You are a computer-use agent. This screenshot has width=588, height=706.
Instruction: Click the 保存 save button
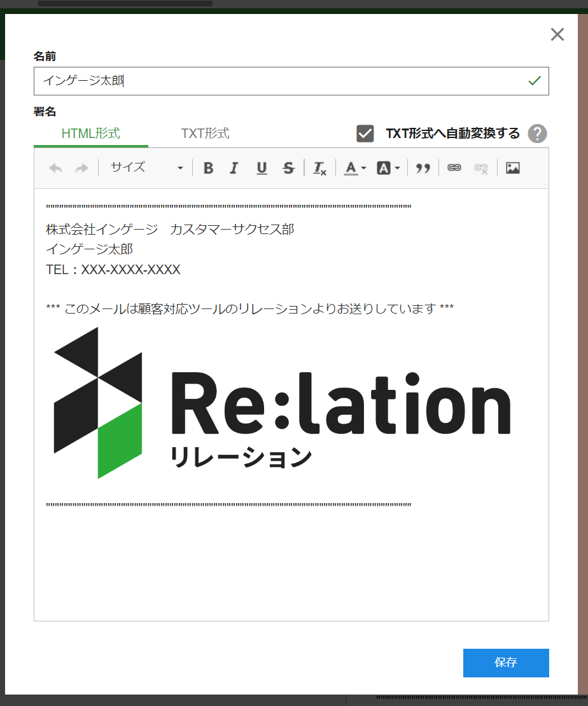click(506, 663)
